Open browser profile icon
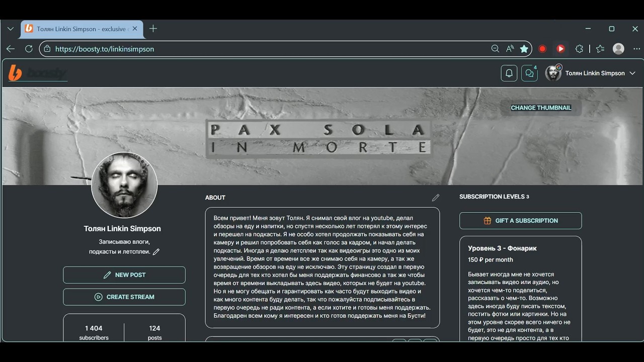 tap(619, 49)
